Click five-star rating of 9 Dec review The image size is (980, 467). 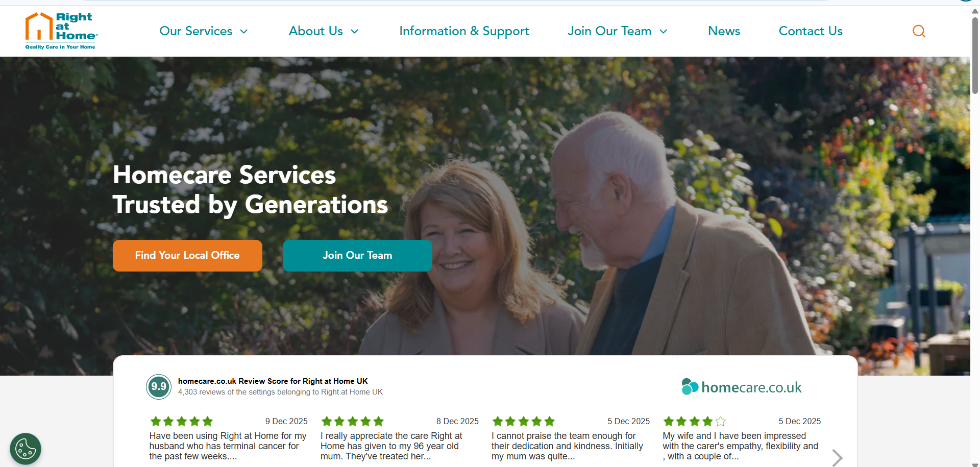tap(181, 422)
